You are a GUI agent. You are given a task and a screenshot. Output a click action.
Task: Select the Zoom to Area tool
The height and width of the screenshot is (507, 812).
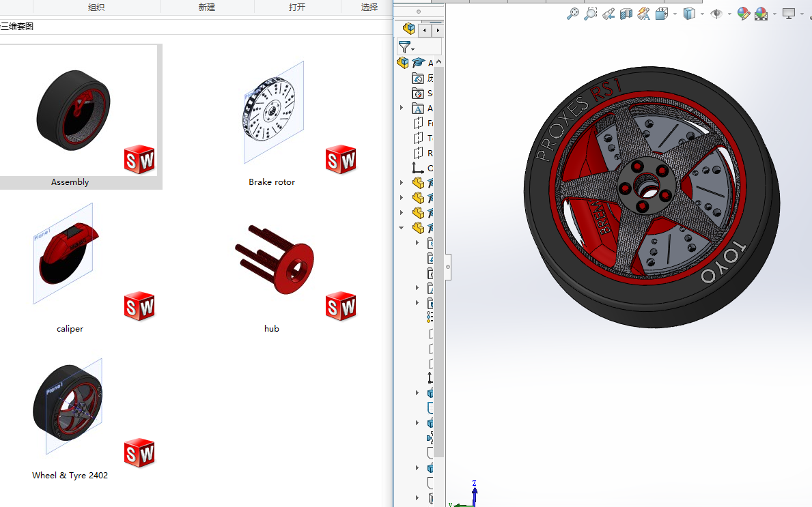591,14
